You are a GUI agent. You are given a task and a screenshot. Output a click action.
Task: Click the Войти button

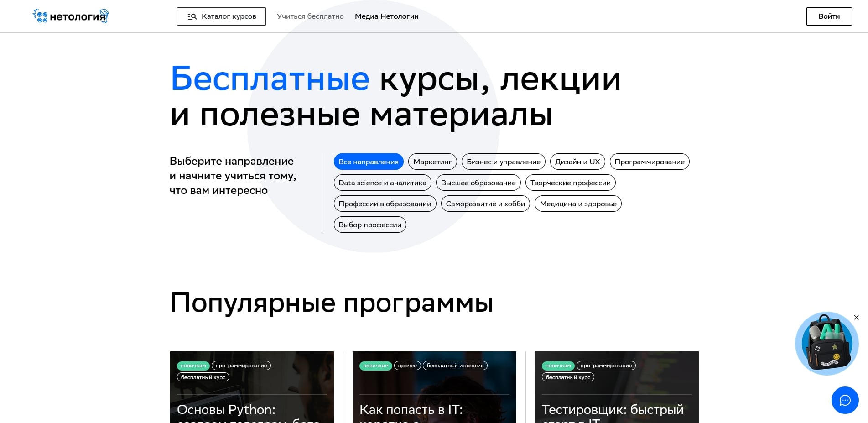[829, 16]
